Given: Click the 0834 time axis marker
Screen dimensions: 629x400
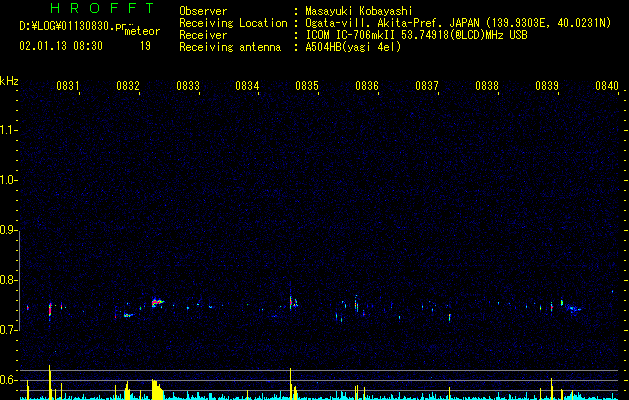Looking at the screenshot, I should [247, 86].
